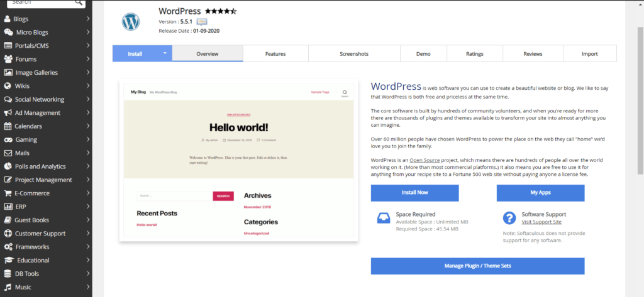
Task: Click the E-Commerce cart icon
Action: point(8,193)
